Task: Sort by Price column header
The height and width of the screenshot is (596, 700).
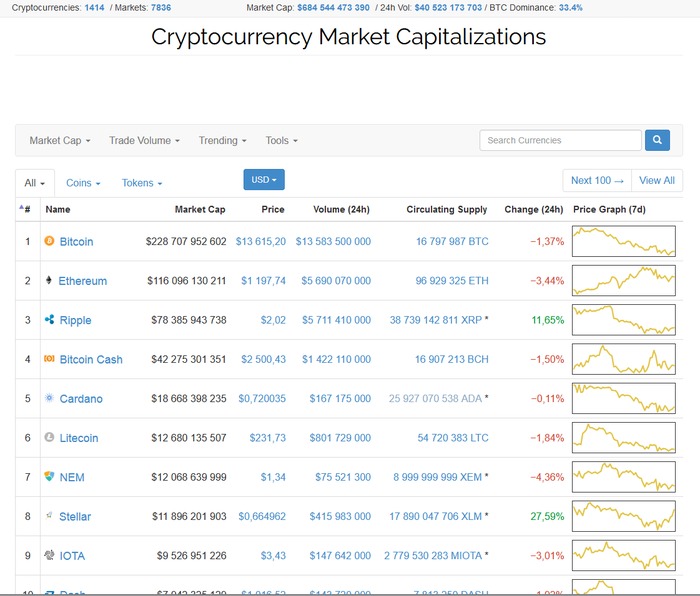Action: pos(273,209)
